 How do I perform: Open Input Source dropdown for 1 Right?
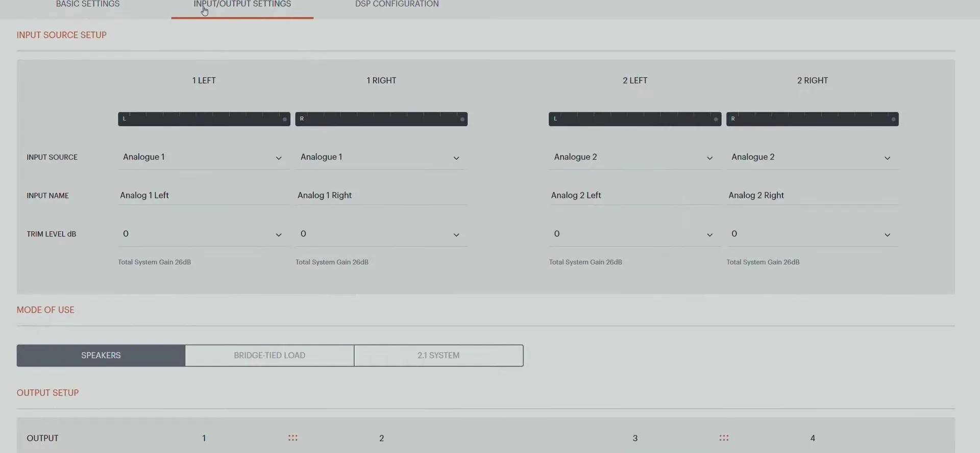[x=381, y=157]
